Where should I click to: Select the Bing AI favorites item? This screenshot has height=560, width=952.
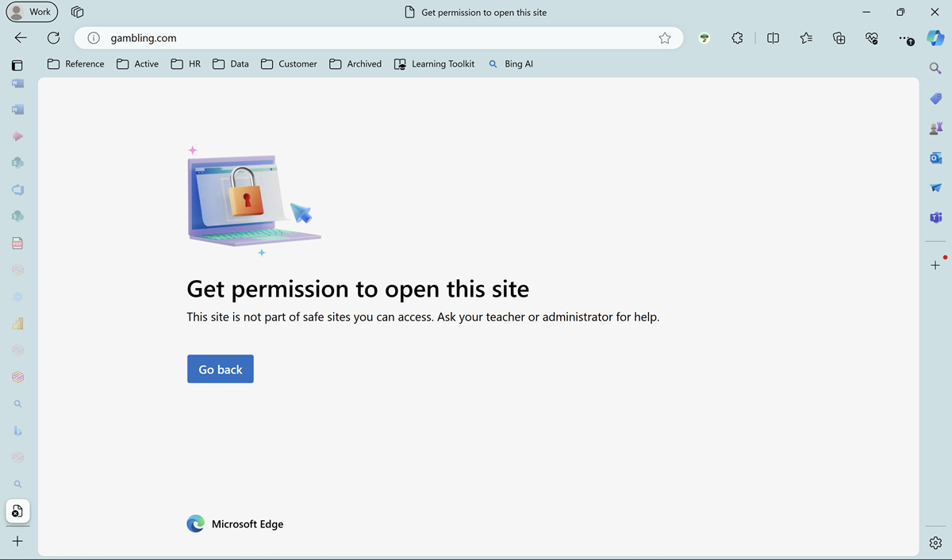click(511, 63)
